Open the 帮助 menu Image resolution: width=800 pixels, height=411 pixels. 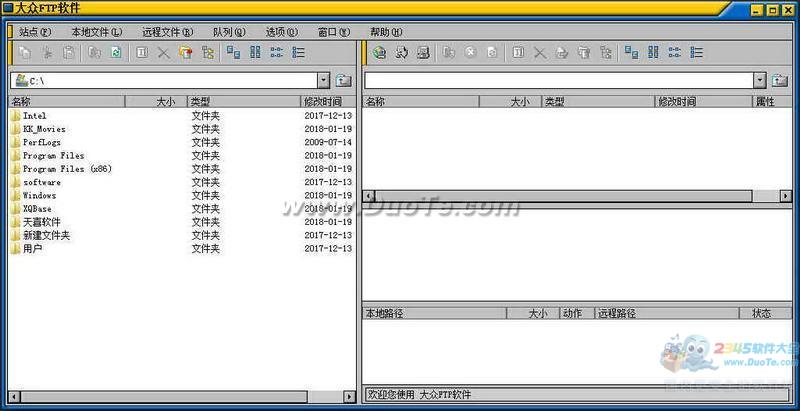(x=386, y=32)
